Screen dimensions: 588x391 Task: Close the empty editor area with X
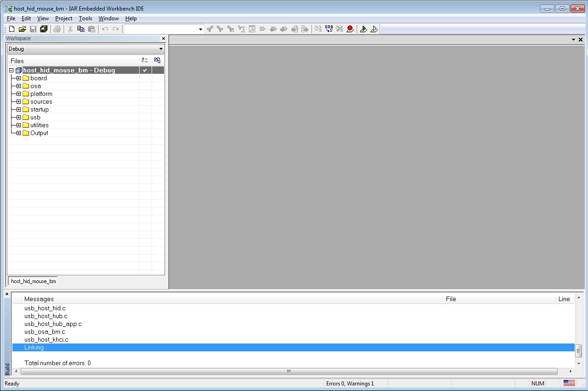pyautogui.click(x=581, y=40)
